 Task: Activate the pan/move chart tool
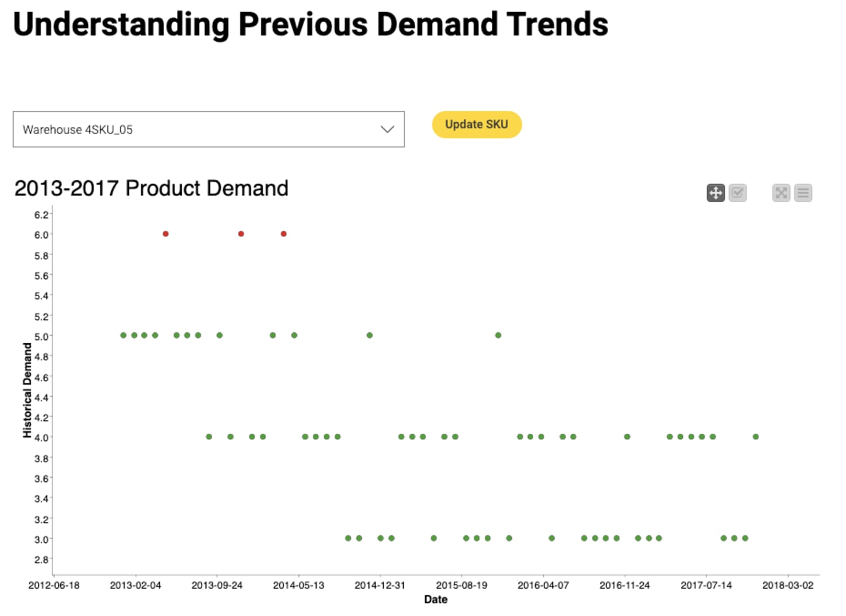715,193
